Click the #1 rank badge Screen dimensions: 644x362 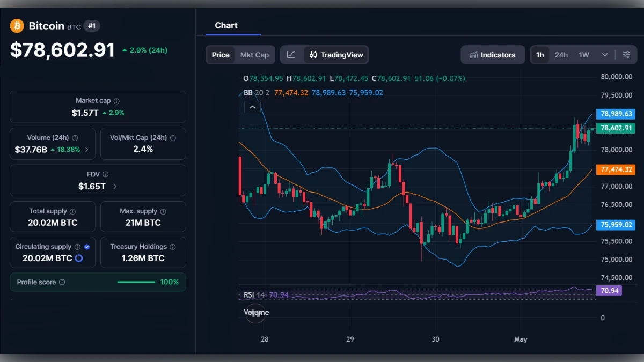92,26
